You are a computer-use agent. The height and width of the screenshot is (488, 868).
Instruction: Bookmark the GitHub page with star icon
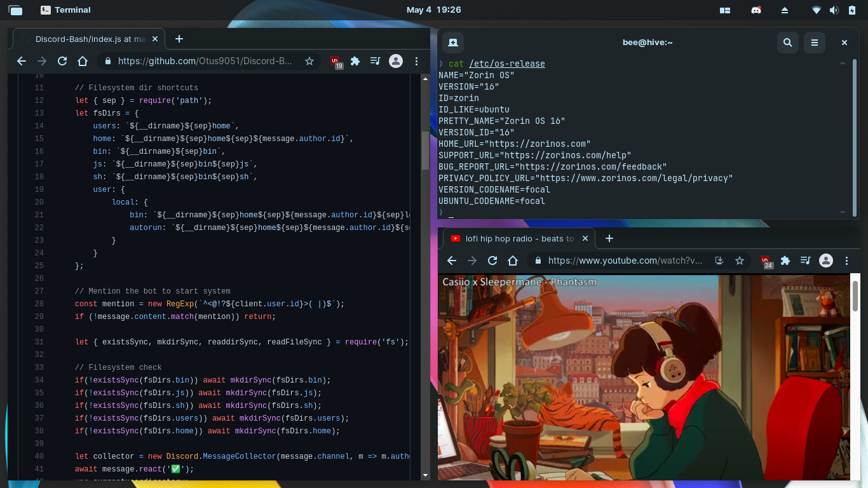click(309, 61)
